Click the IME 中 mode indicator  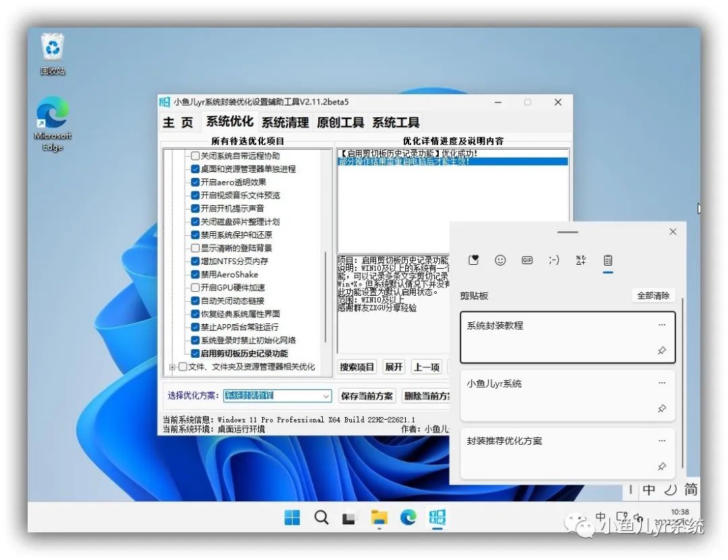(x=649, y=489)
